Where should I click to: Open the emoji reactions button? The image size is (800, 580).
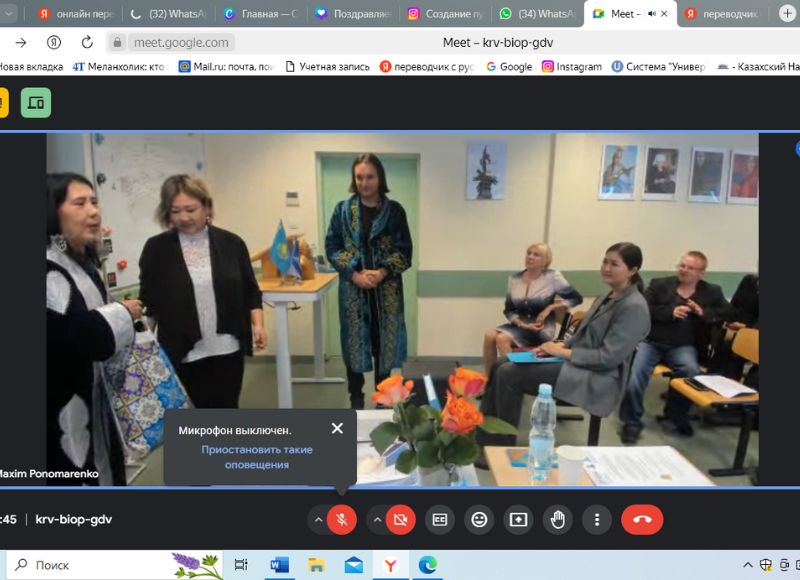pos(479,520)
